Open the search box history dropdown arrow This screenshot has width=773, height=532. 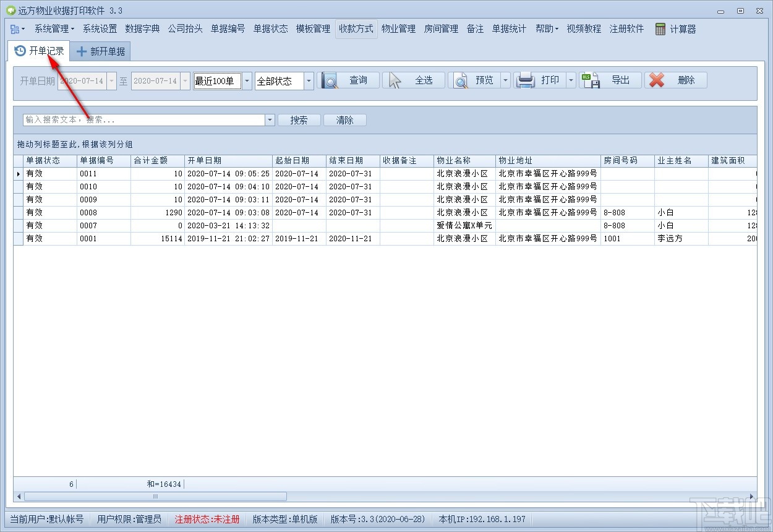click(270, 119)
